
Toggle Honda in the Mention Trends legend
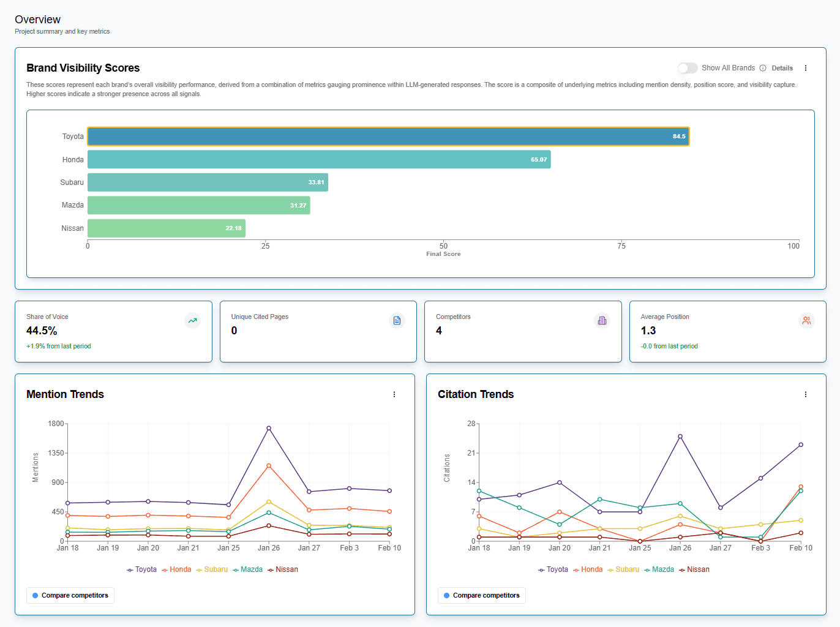click(179, 569)
